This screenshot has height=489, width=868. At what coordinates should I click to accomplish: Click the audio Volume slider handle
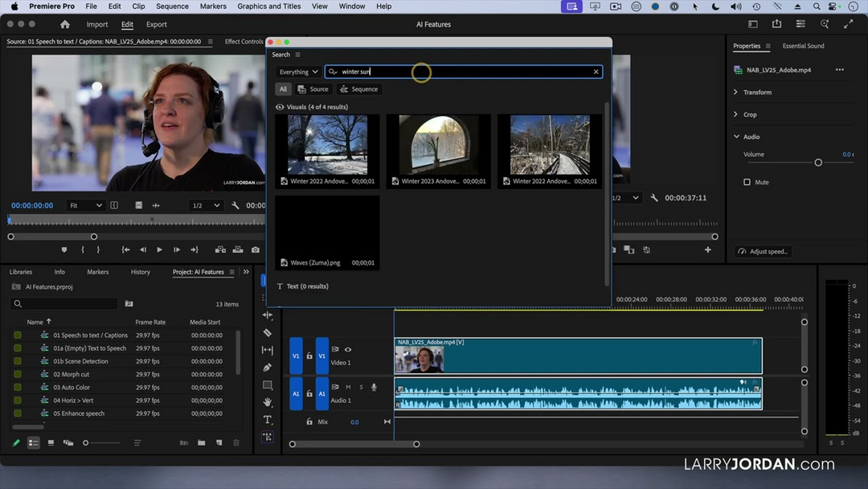pyautogui.click(x=818, y=162)
